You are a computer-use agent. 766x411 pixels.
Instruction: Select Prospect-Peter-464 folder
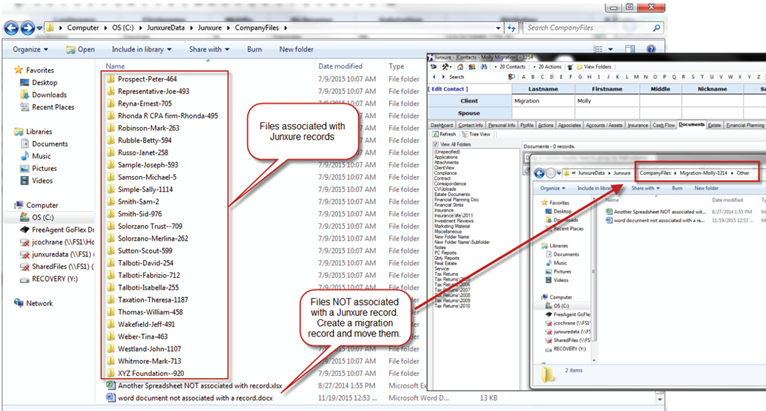point(147,79)
